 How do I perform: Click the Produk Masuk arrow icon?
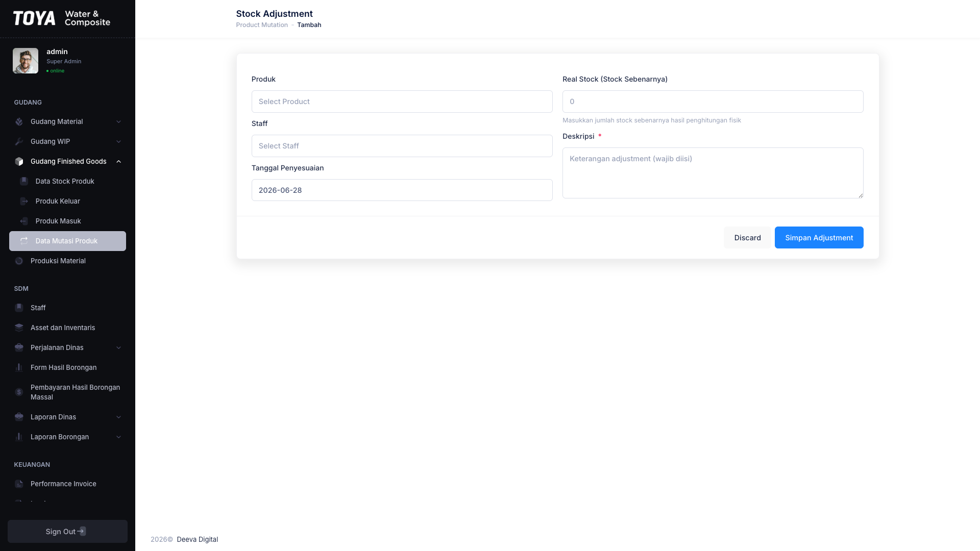(x=24, y=221)
